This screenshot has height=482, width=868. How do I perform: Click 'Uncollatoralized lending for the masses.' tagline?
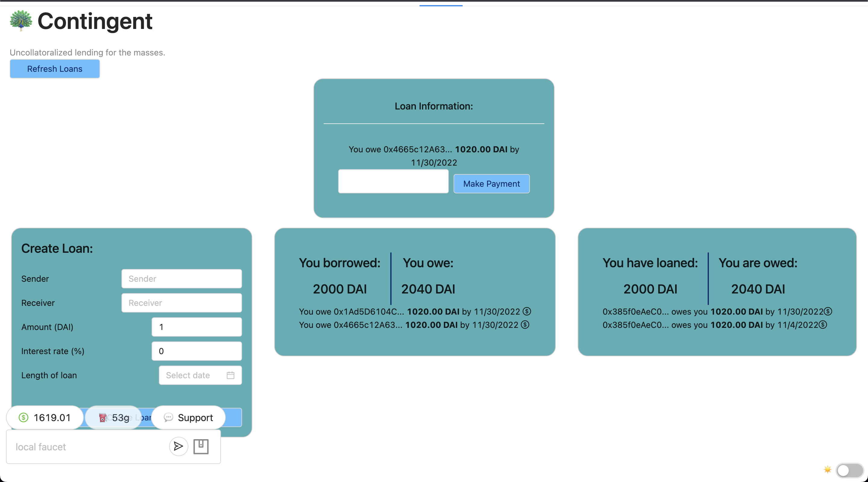coord(87,52)
